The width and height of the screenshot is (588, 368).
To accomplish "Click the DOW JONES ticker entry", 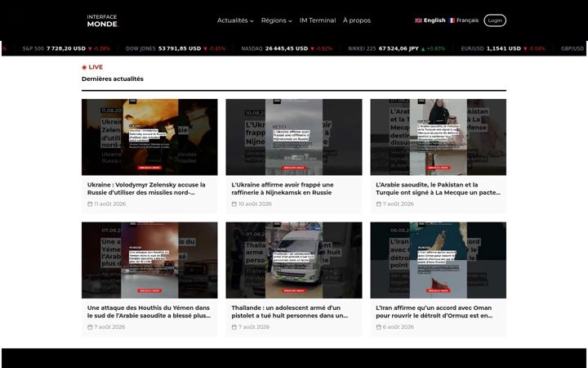I will [x=175, y=48].
